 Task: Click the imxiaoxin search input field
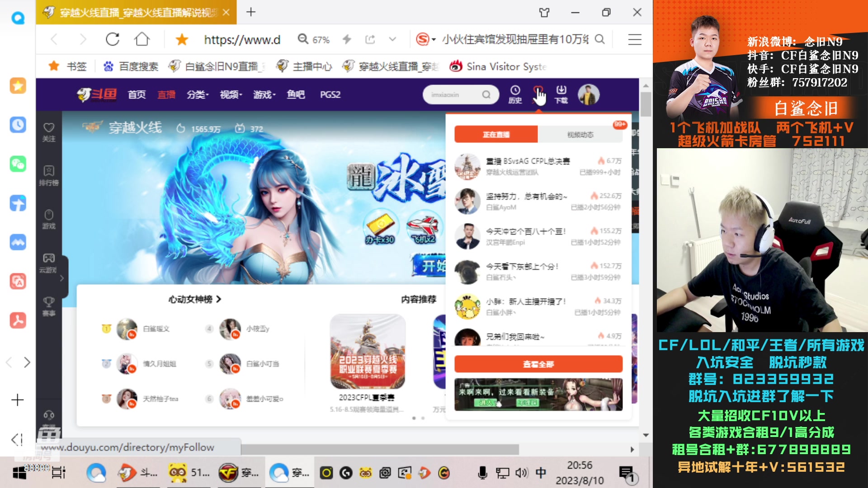(454, 94)
